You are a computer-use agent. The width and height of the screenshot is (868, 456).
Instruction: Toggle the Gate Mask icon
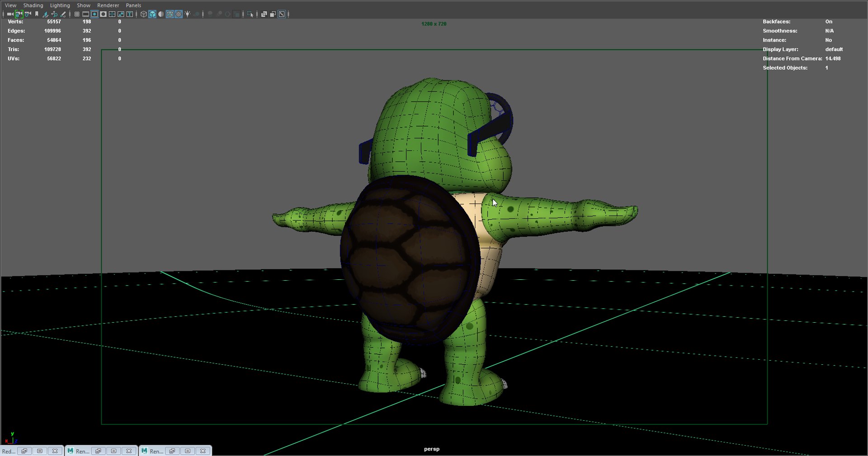[103, 14]
